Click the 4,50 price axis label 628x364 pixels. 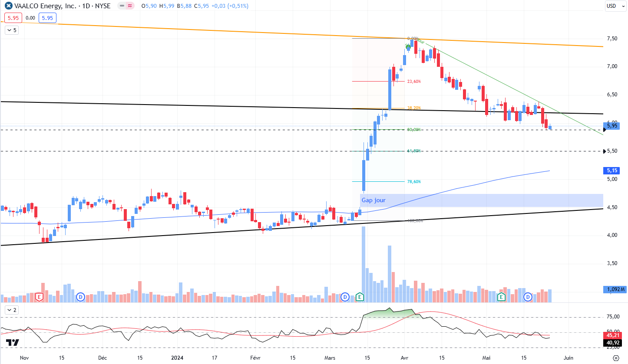click(612, 207)
